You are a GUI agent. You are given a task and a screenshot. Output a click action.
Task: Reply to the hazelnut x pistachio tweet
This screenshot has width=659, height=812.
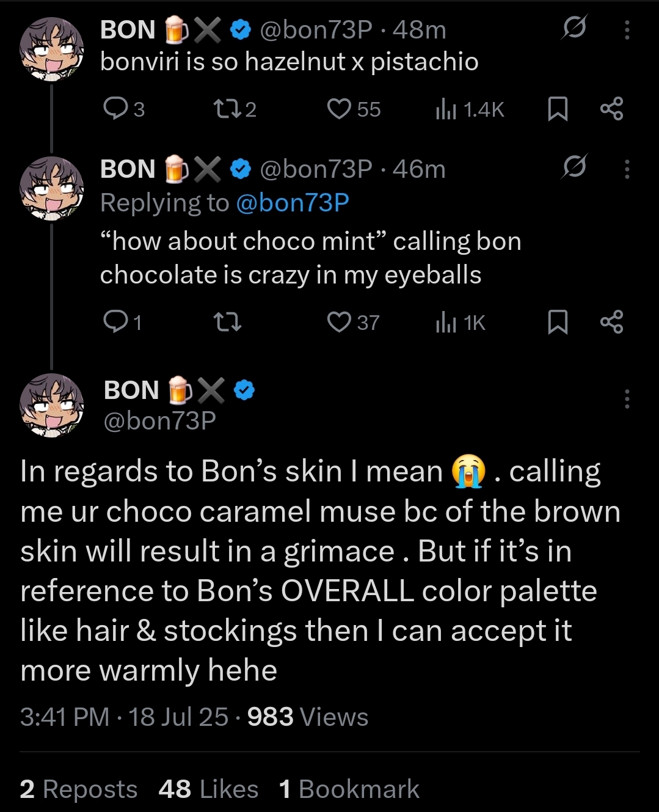(114, 109)
